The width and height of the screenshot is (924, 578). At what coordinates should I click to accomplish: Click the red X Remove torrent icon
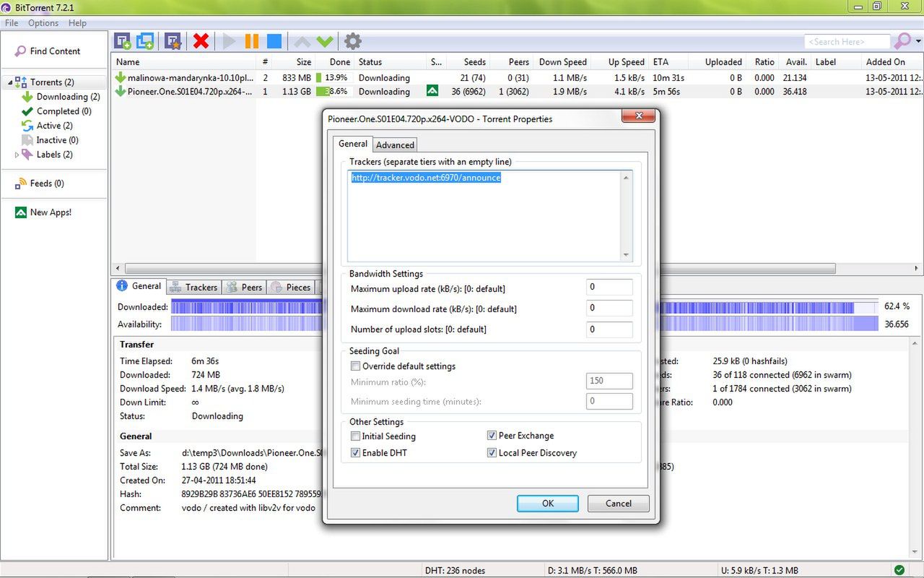click(x=201, y=41)
